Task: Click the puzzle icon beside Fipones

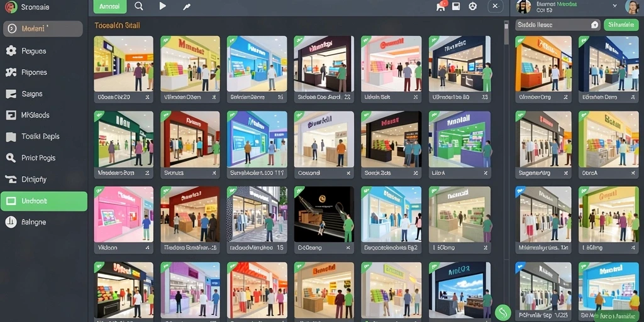Action: point(11,72)
